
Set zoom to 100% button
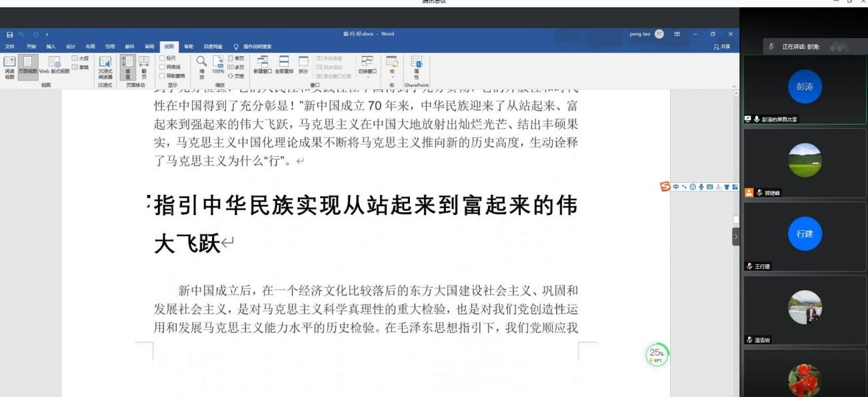click(x=218, y=65)
